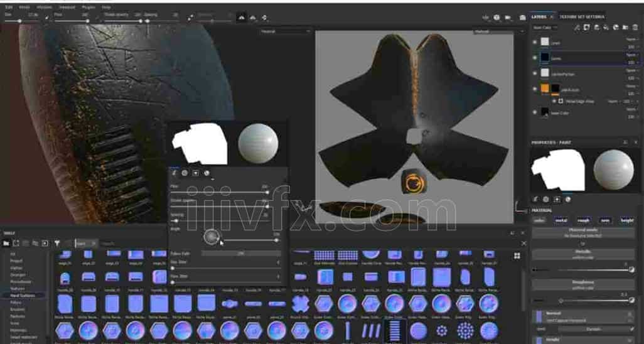Click the add effect wand icon in Layers
This screenshot has height=344, width=644.
(x=577, y=28)
